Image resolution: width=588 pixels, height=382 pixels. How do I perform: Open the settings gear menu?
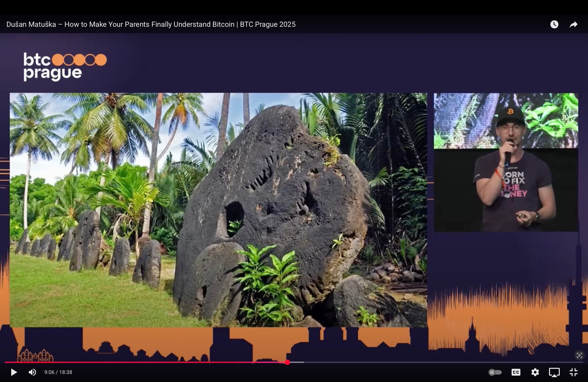(535, 372)
